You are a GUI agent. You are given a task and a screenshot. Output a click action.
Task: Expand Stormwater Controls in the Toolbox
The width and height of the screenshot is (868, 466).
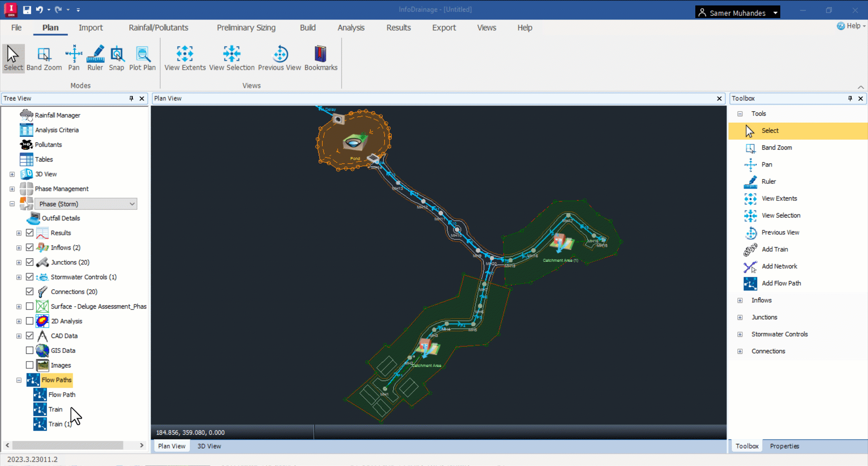pos(740,335)
